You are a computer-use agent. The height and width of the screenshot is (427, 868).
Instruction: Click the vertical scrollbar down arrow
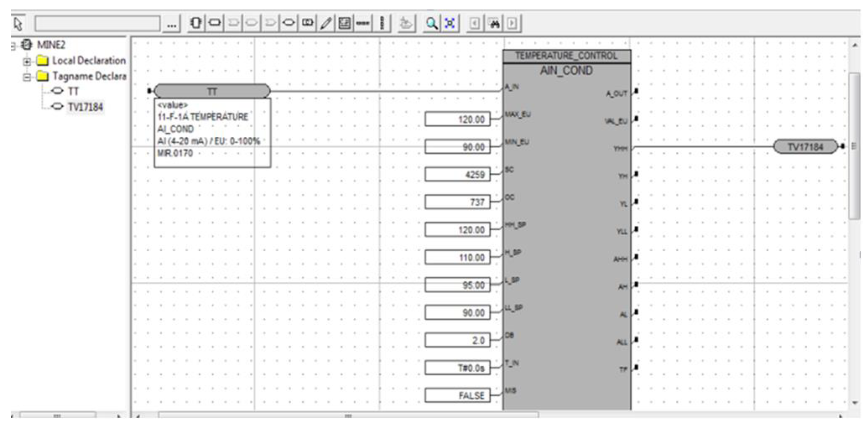[x=855, y=402]
